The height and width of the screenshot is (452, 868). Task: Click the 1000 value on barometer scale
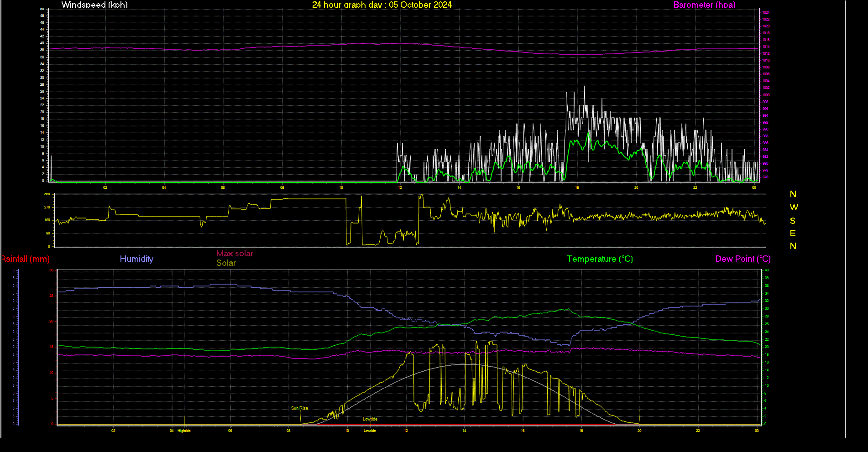click(766, 95)
